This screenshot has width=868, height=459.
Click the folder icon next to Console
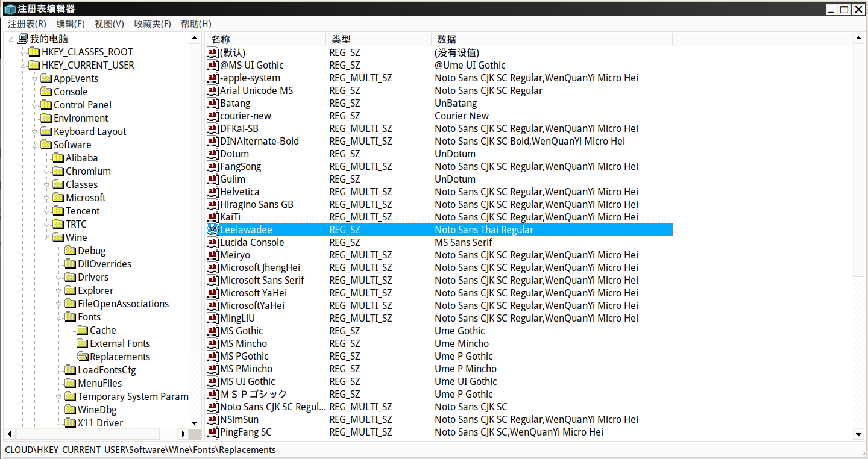click(x=46, y=92)
